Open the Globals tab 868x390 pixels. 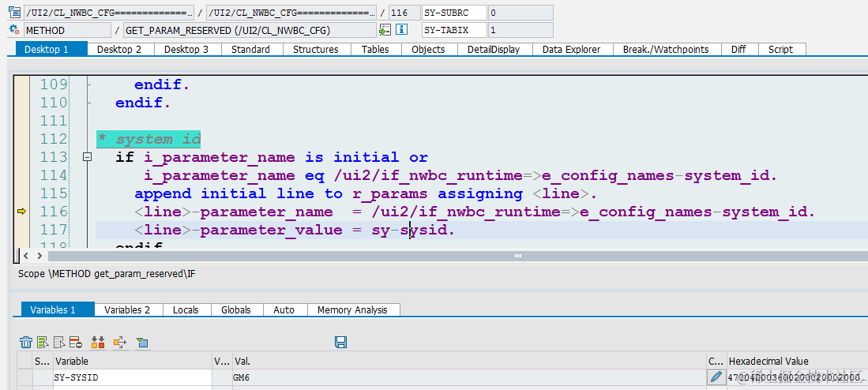click(x=236, y=309)
